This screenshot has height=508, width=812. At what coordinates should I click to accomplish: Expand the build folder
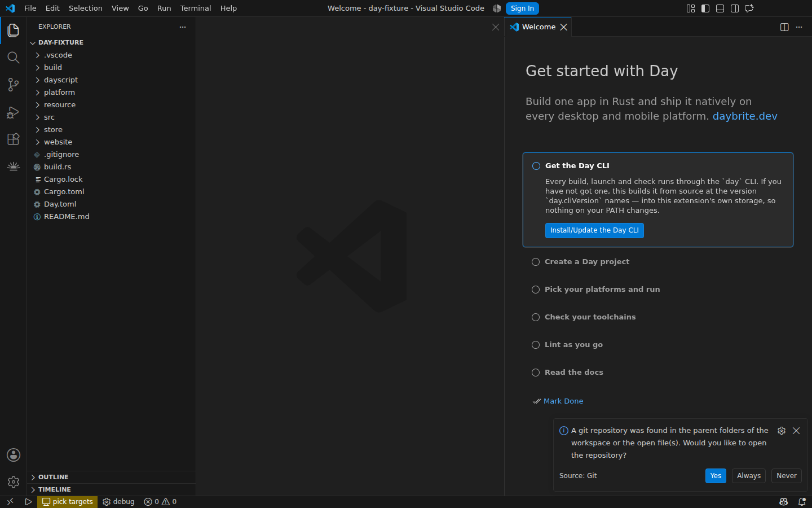point(111,68)
